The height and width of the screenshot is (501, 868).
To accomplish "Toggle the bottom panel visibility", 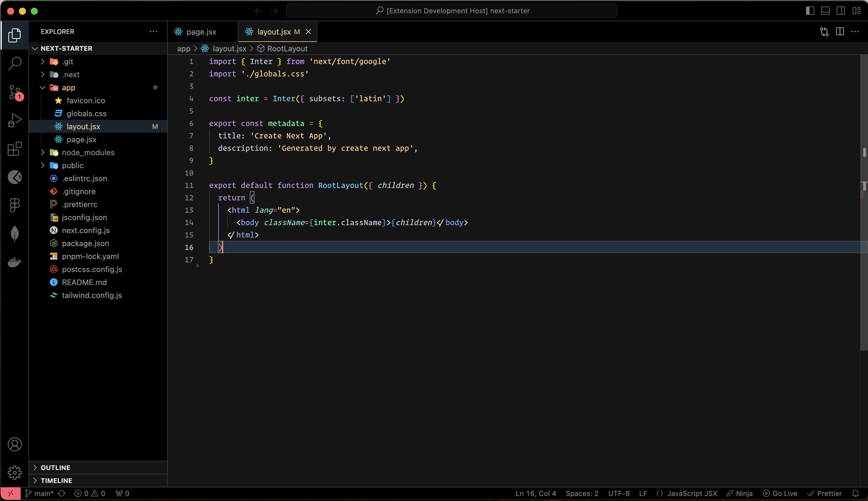I will coord(825,11).
